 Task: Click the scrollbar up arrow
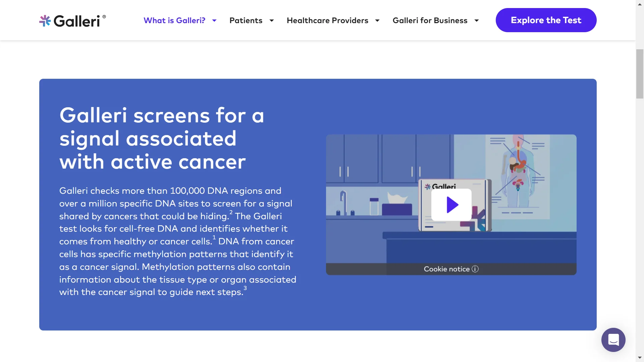pos(640,4)
